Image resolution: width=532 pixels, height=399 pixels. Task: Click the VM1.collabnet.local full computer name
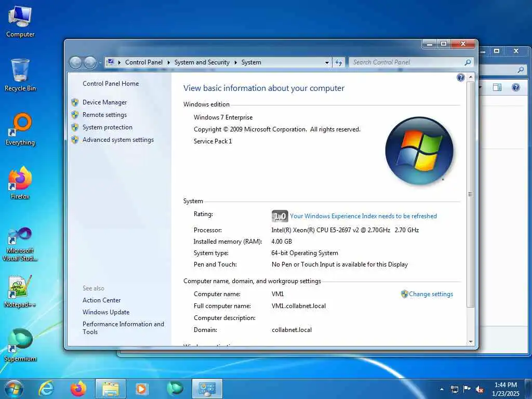pos(299,306)
